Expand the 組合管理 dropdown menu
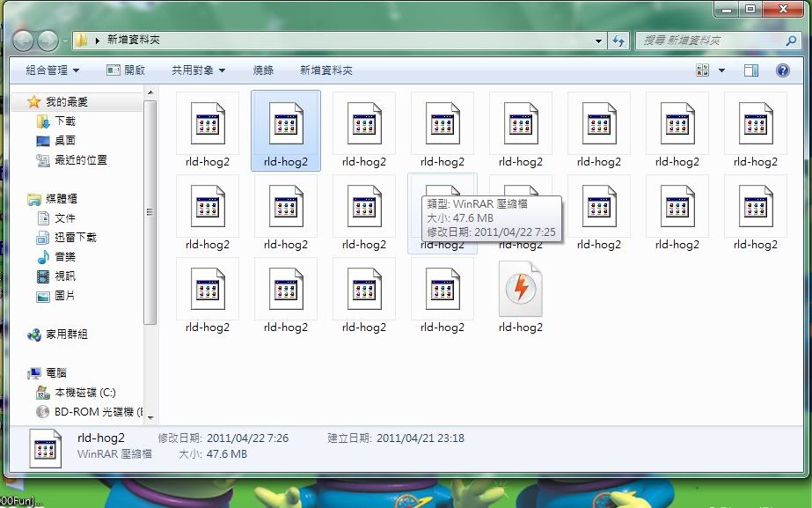Image resolution: width=812 pixels, height=508 pixels. point(53,70)
